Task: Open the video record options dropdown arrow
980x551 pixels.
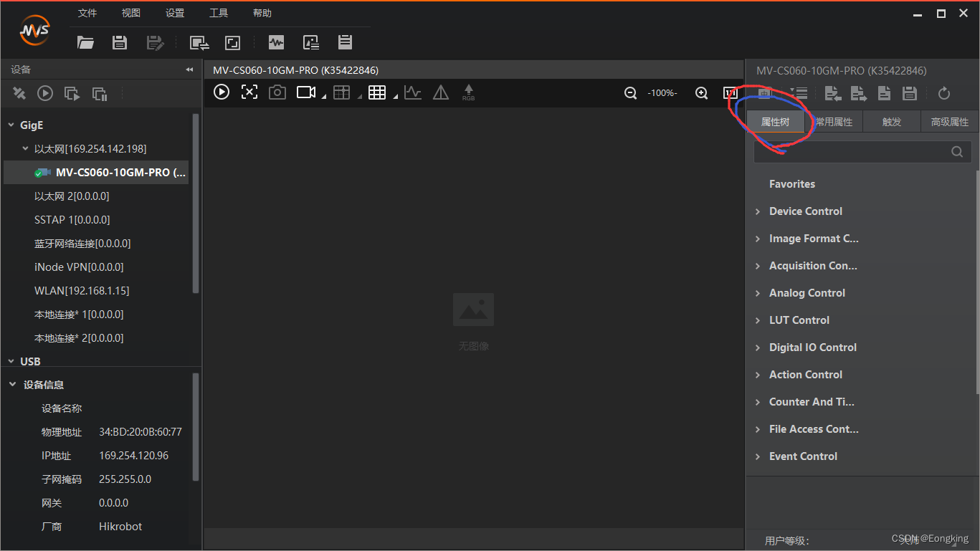Action: (323, 97)
